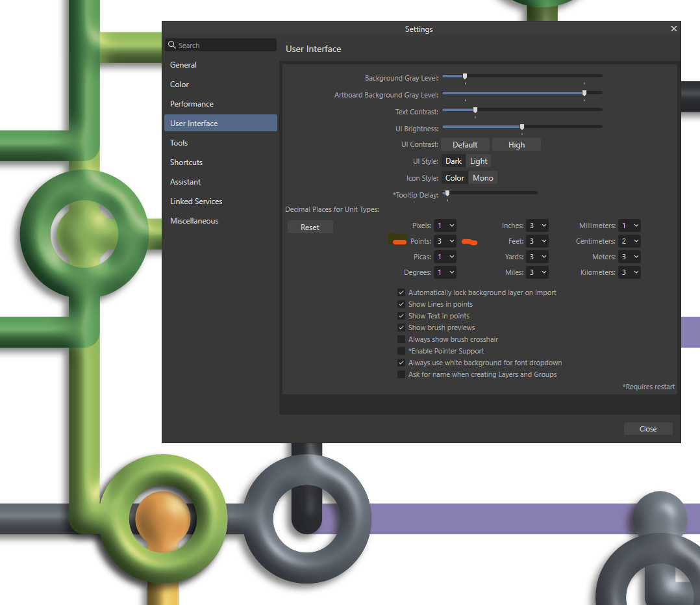This screenshot has height=605, width=700.
Task: Enable Always show brush crosshair
Action: click(401, 340)
